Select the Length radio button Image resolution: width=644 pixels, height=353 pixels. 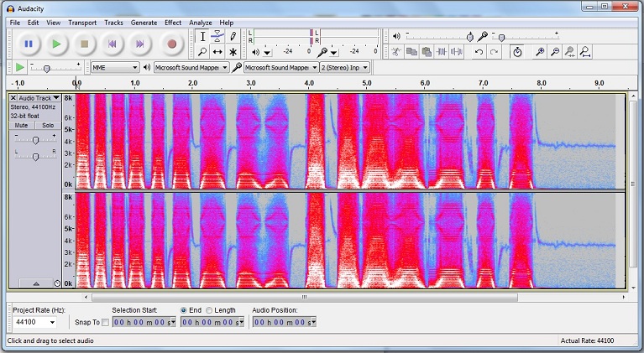coord(209,310)
